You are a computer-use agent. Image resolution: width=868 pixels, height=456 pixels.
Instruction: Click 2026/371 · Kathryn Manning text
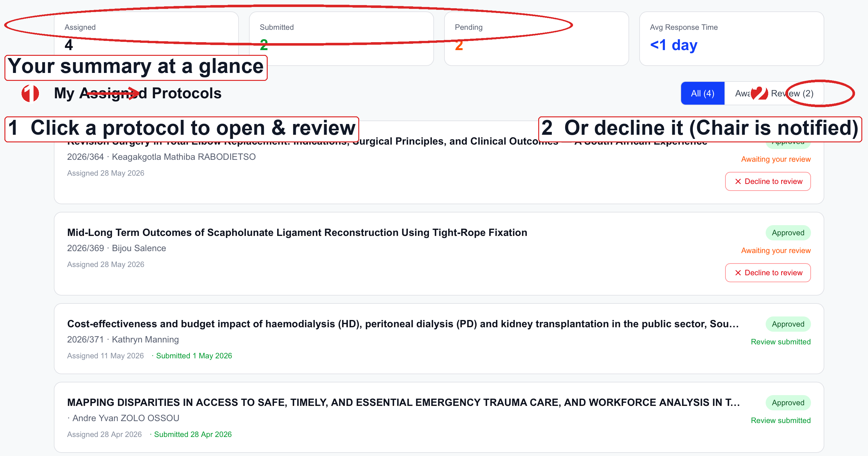pyautogui.click(x=123, y=340)
